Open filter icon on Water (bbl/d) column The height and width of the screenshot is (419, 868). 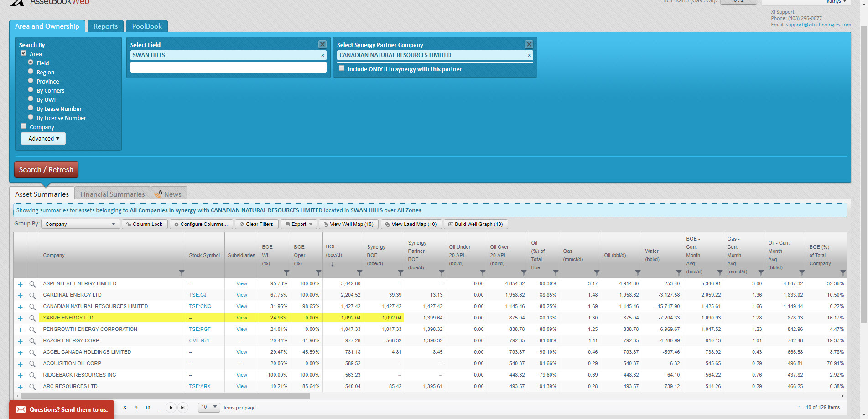679,273
